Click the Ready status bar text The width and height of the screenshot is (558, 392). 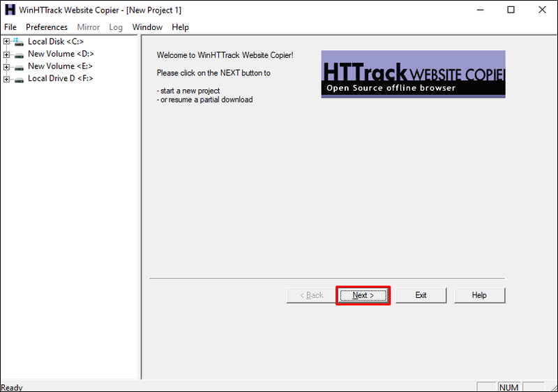click(12, 387)
